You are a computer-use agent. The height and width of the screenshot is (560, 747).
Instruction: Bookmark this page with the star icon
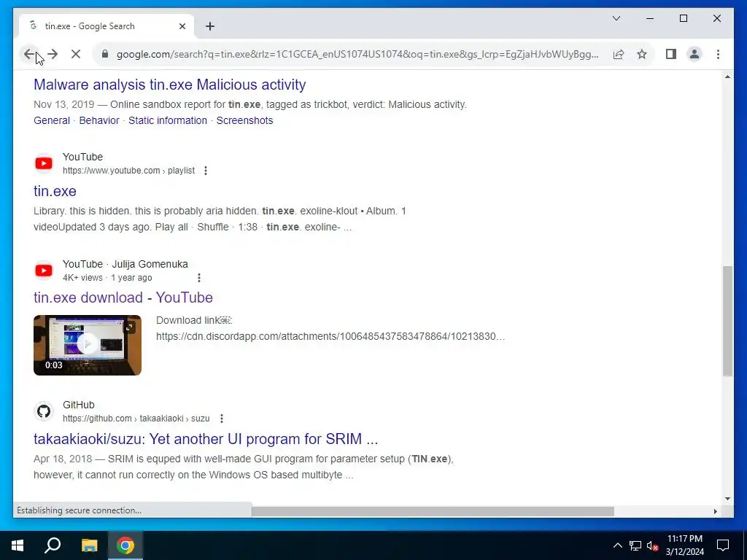click(x=642, y=54)
